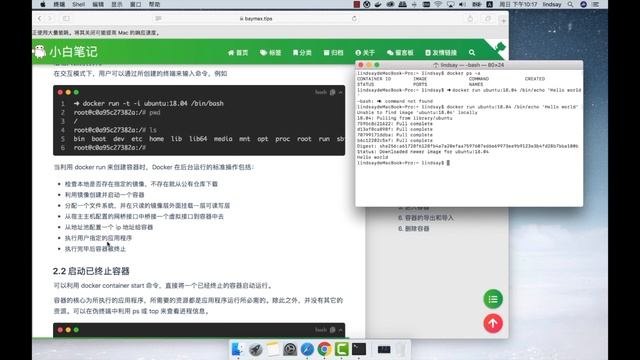
Task: Open System Preferences gear in Dock
Action: (290, 349)
